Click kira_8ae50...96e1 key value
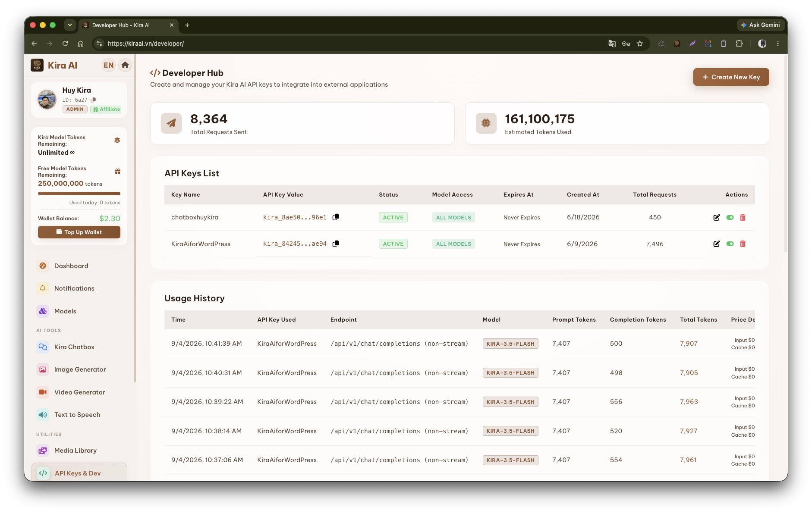The height and width of the screenshot is (513, 812). click(295, 217)
